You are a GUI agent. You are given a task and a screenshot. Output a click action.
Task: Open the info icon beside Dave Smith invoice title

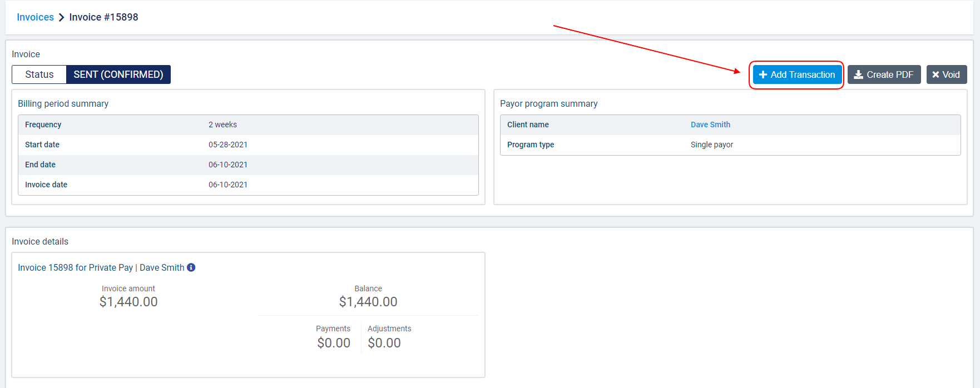pos(191,267)
